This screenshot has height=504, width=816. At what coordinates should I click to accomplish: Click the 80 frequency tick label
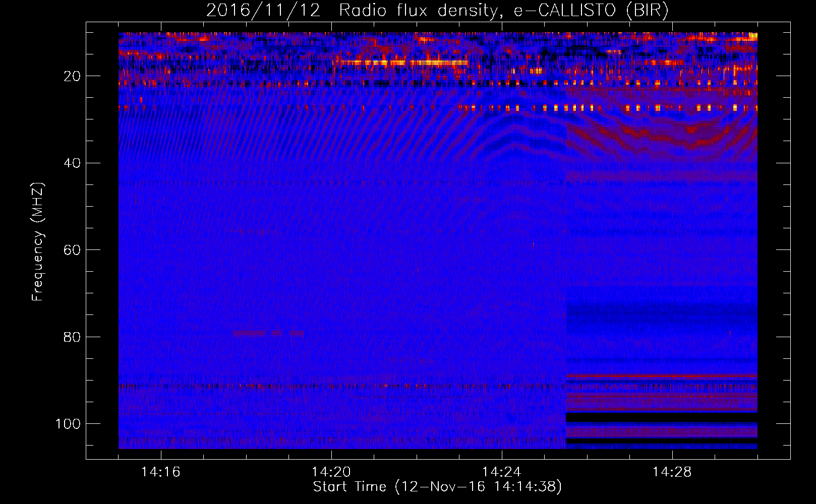(x=73, y=337)
